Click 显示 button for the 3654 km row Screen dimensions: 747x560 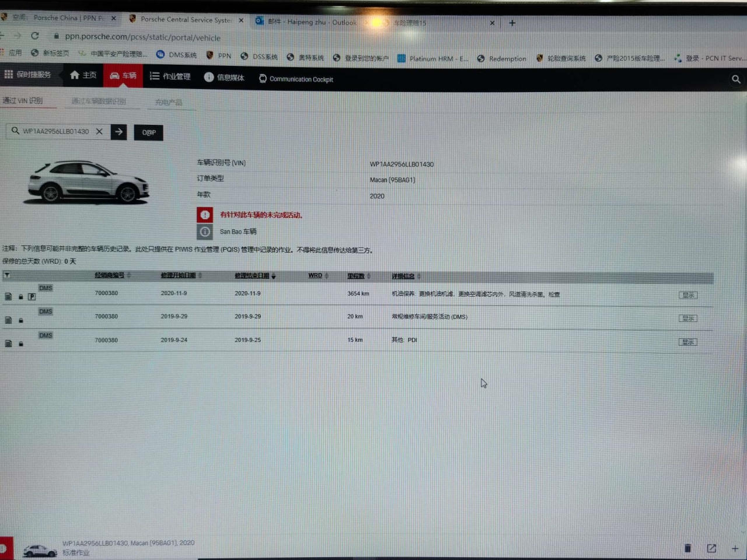click(x=688, y=295)
